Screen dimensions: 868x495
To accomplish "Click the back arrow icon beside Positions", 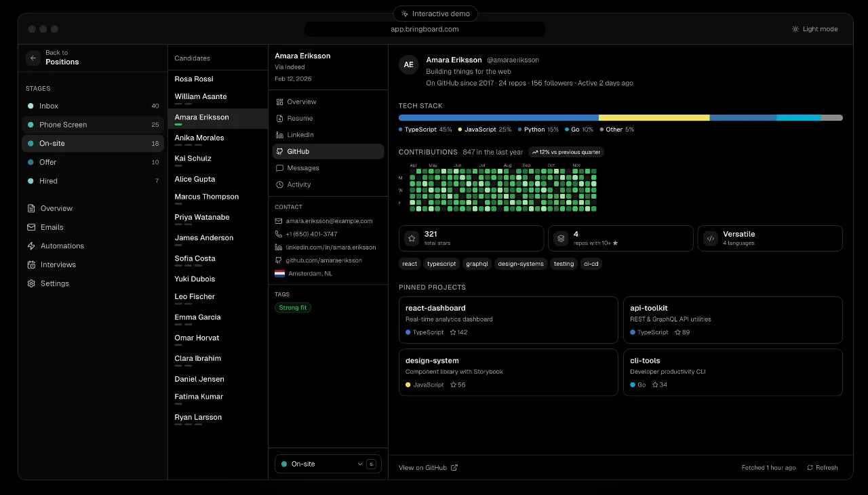I will 33,58.
